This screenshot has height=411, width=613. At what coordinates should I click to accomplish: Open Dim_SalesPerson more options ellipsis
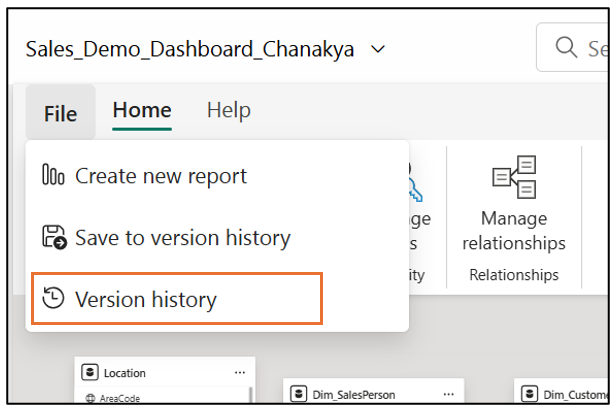point(449,394)
